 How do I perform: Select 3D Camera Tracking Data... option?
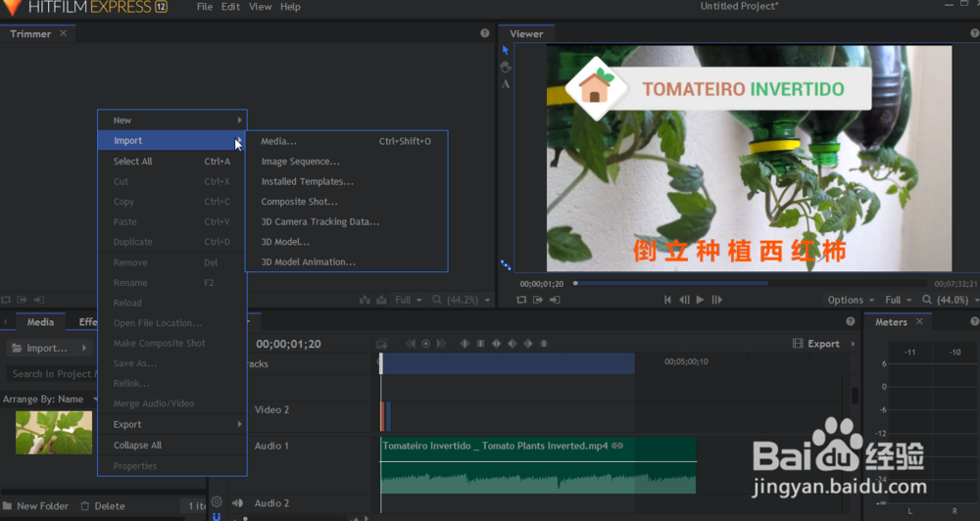(x=346, y=221)
